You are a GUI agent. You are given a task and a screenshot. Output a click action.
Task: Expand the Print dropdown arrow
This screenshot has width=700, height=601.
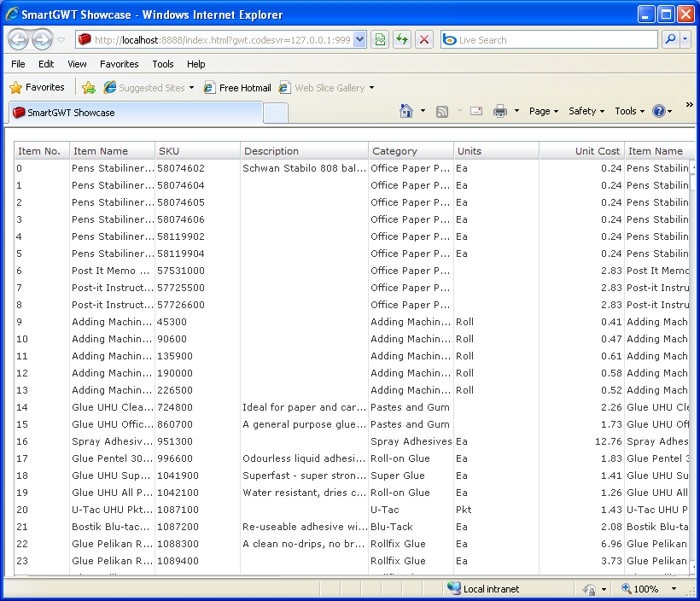click(x=517, y=111)
